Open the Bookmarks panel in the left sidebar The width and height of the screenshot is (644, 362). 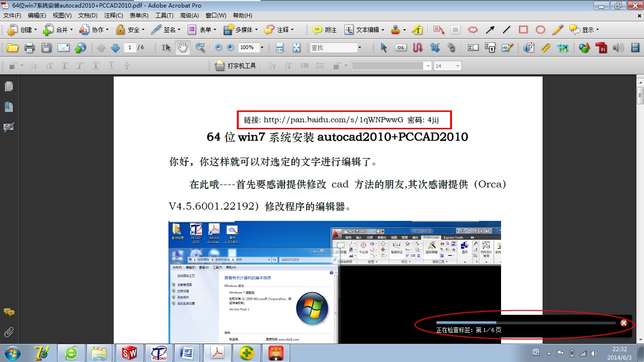[9, 107]
